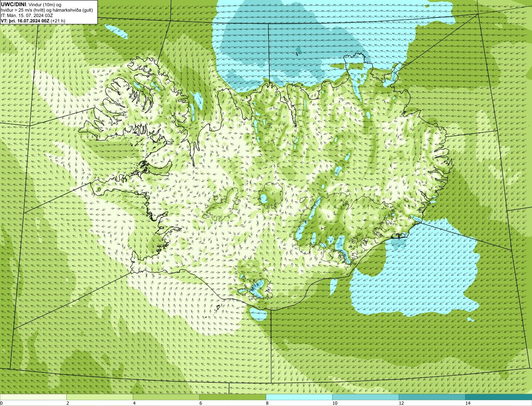532x406 pixels.
Task: Click the "UWC/DINI" title text
Action: 13,4
